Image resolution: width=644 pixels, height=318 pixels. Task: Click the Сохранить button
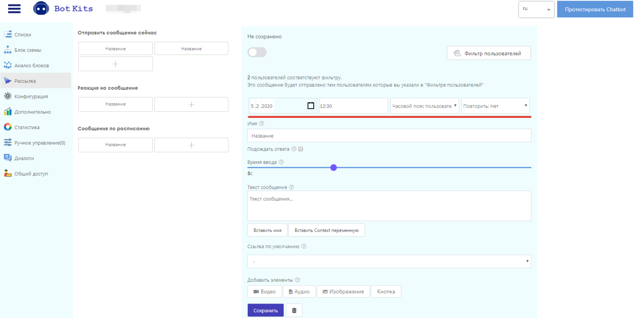point(265,310)
